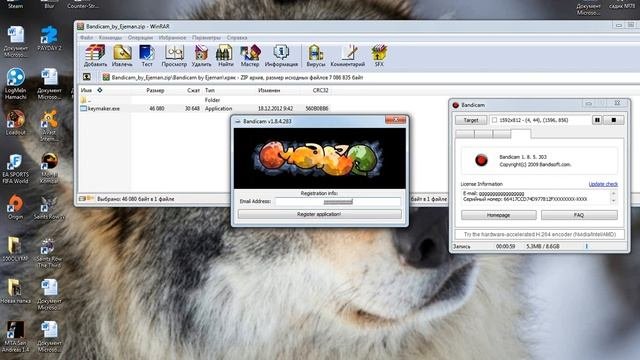The image size is (640, 360).
Task: Open the PAYDAY 2 desktop shortcut
Action: (x=49, y=38)
